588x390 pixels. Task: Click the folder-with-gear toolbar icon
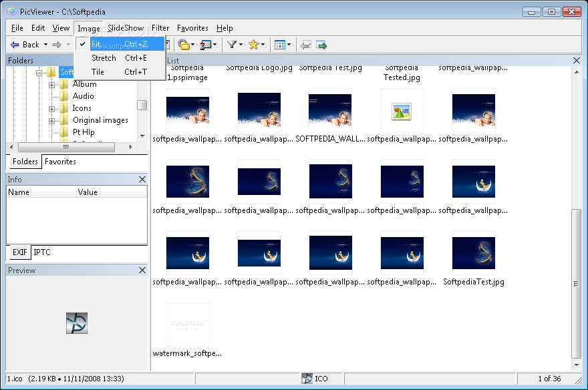(x=184, y=45)
